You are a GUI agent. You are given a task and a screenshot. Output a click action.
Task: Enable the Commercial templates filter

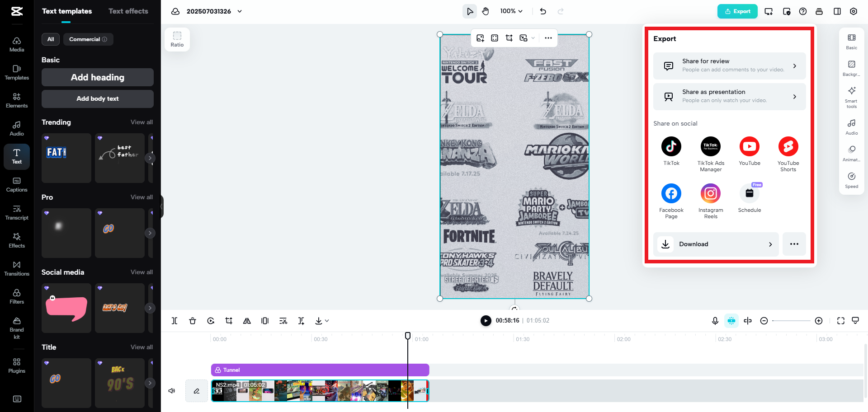click(88, 39)
